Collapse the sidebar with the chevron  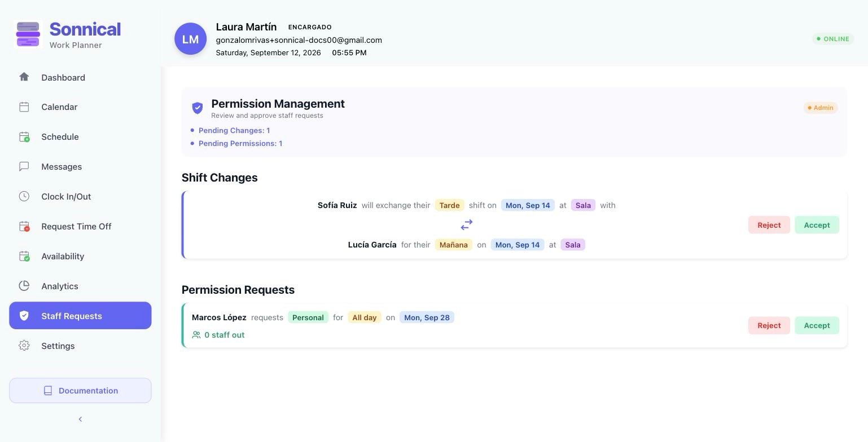pyautogui.click(x=80, y=419)
